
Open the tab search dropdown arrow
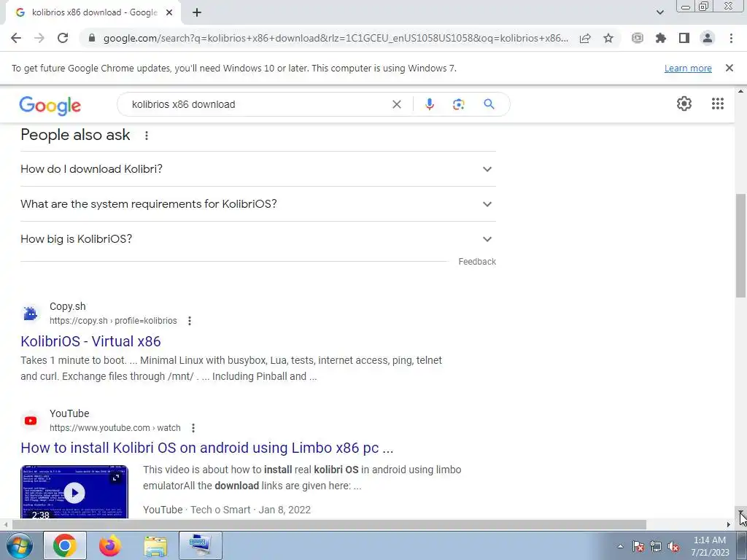659,12
